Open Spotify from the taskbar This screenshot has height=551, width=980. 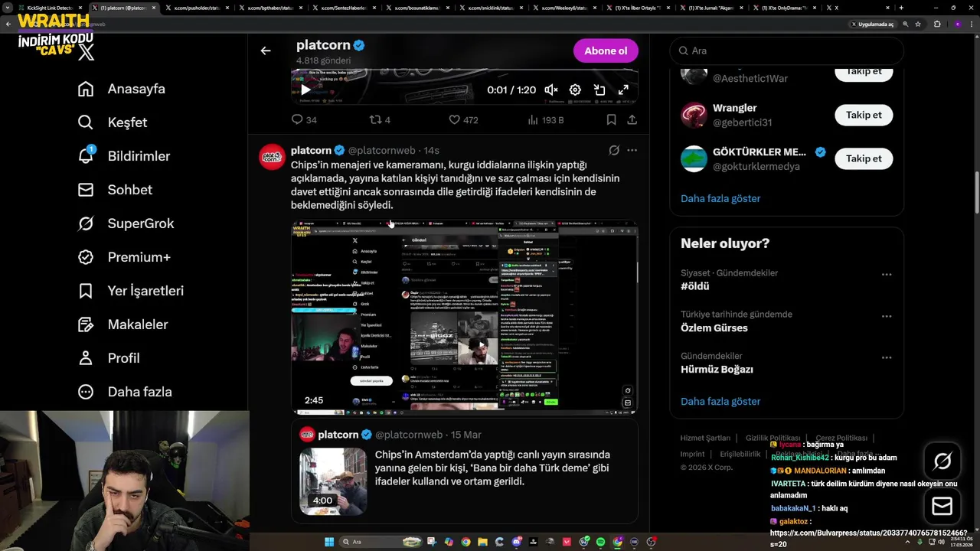tap(600, 542)
